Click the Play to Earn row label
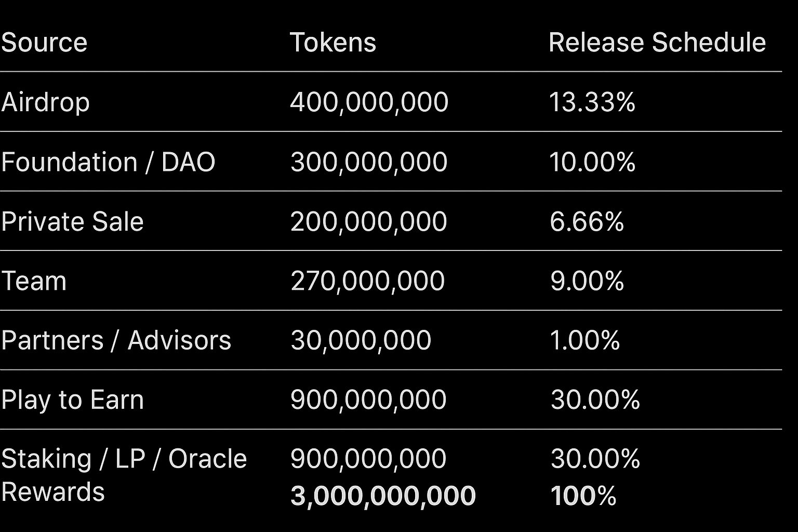 [x=72, y=400]
